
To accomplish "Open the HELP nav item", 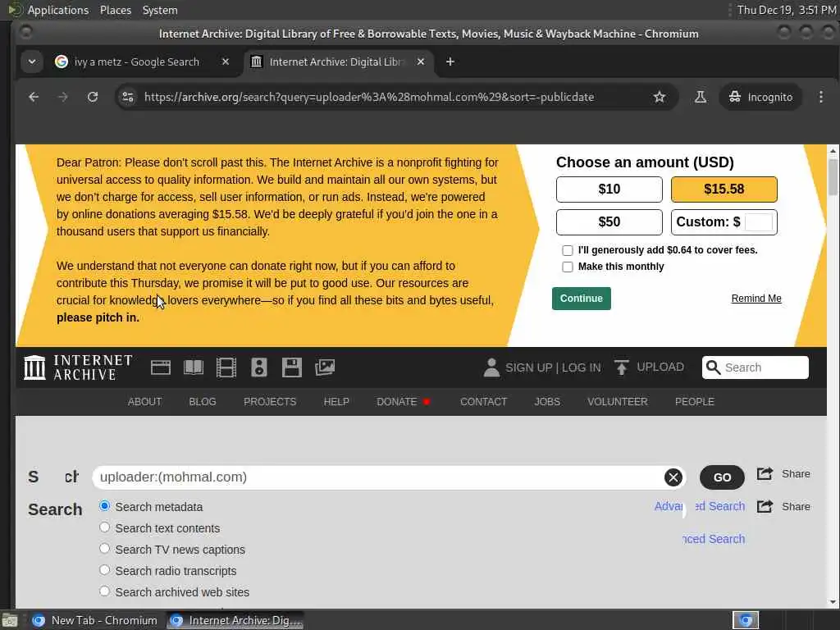I will [336, 402].
